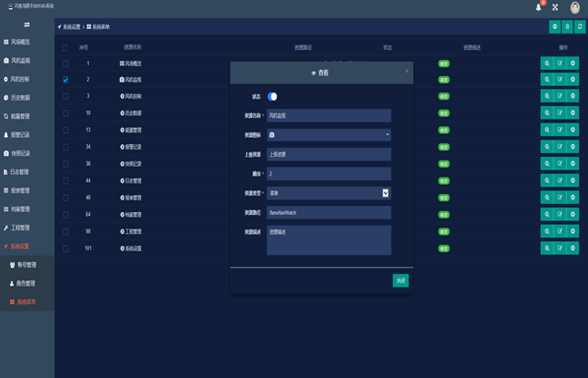Click the 关闭 button in the dialog
This screenshot has width=588, height=378.
click(400, 281)
